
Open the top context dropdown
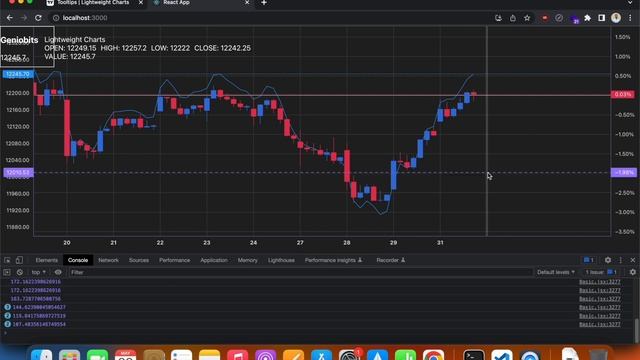[x=39, y=272]
